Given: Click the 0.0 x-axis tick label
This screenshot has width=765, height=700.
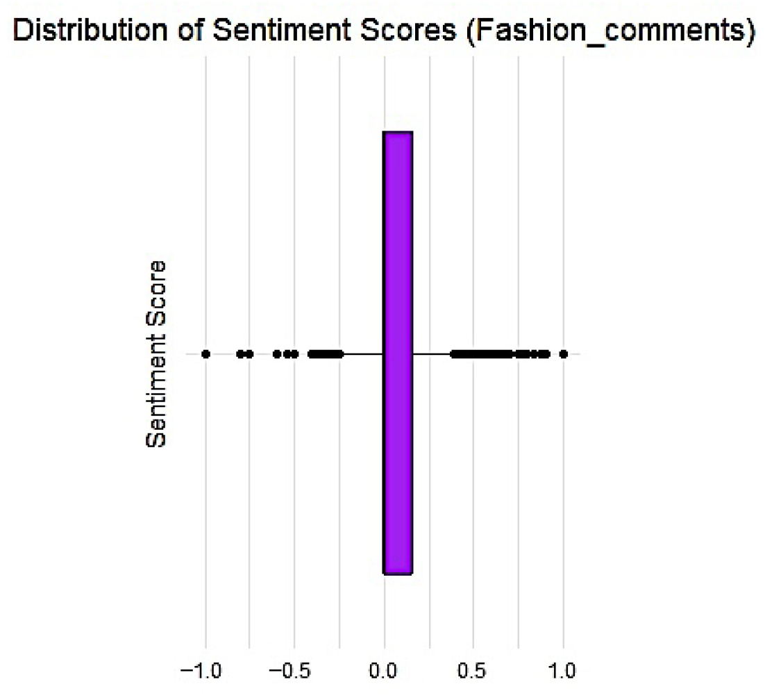Looking at the screenshot, I should 384,672.
